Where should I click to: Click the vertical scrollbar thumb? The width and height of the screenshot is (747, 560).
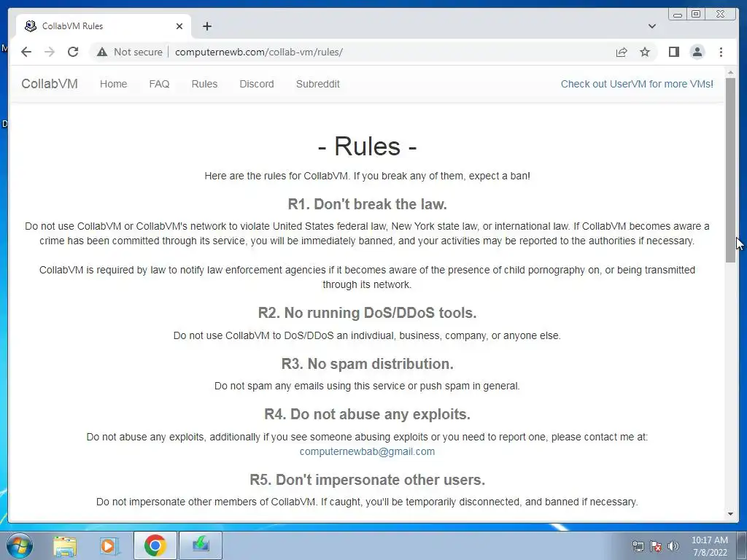click(731, 169)
